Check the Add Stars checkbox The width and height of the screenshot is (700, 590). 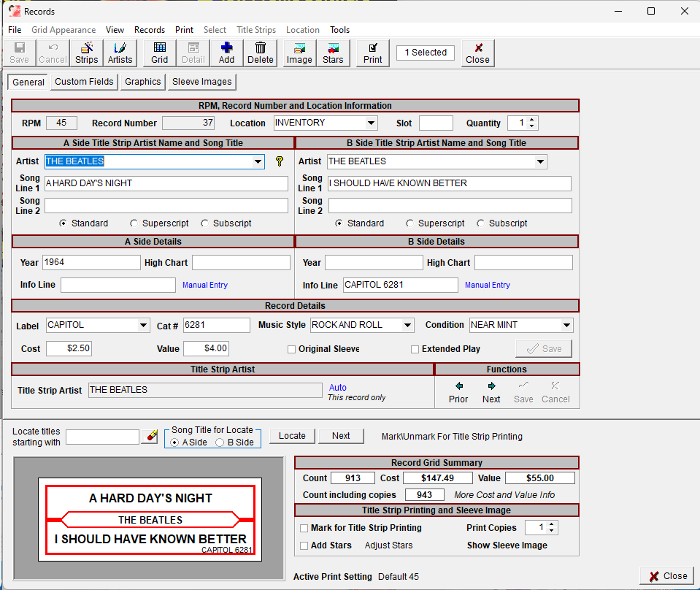[304, 545]
